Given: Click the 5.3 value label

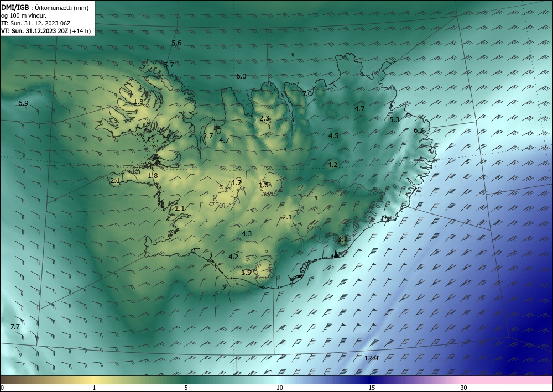Looking at the screenshot, I should pos(394,120).
